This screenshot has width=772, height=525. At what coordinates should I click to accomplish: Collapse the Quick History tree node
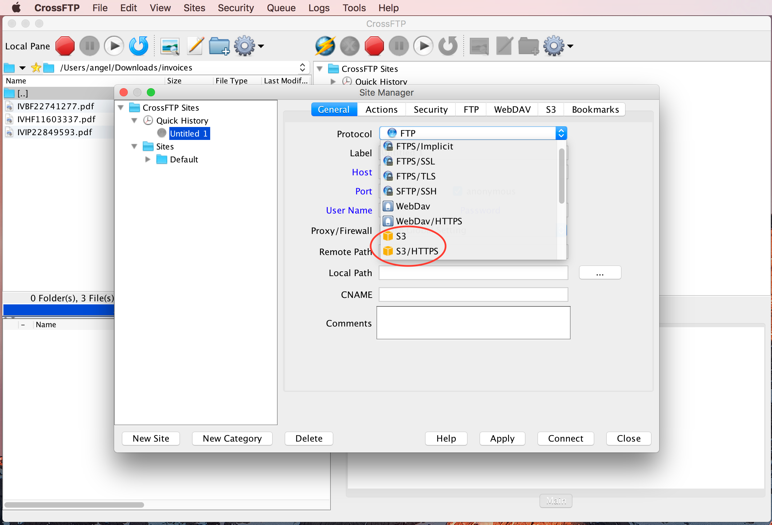click(135, 120)
